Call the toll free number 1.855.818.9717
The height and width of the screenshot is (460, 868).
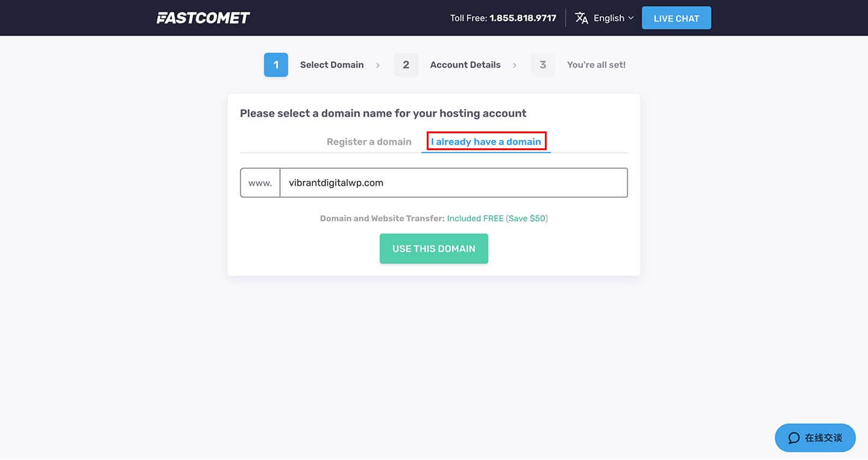click(523, 18)
